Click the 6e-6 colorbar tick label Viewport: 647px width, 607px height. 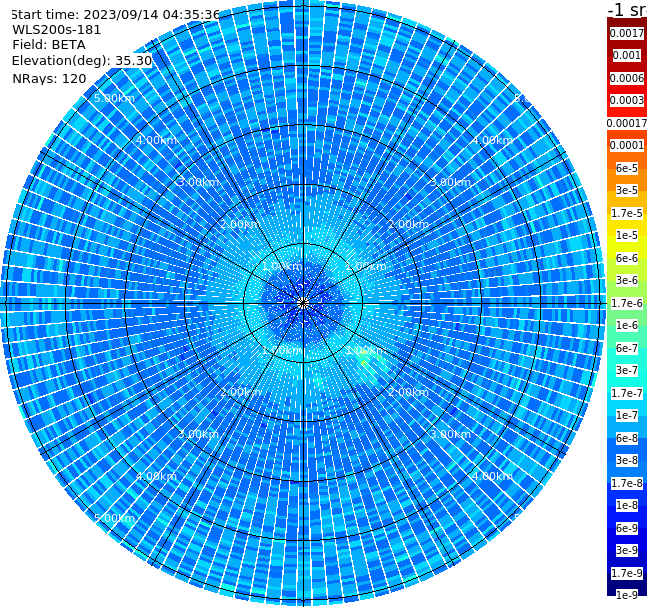[x=627, y=258]
